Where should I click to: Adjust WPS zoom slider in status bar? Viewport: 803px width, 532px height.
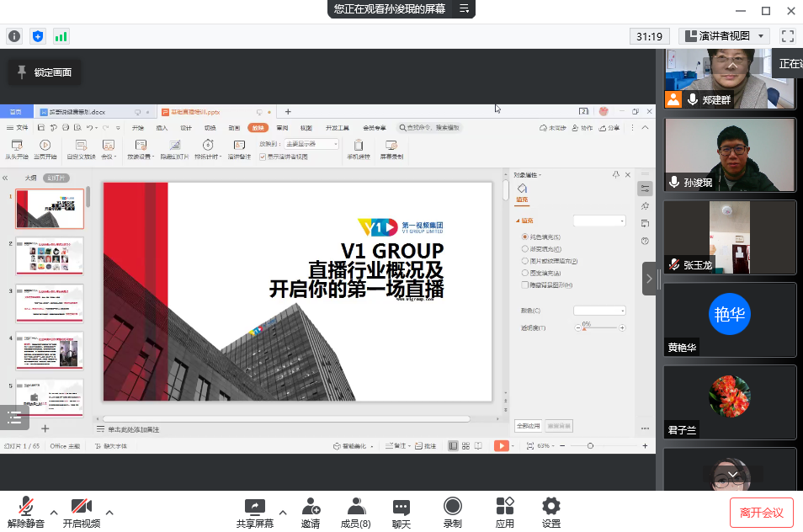(x=590, y=446)
